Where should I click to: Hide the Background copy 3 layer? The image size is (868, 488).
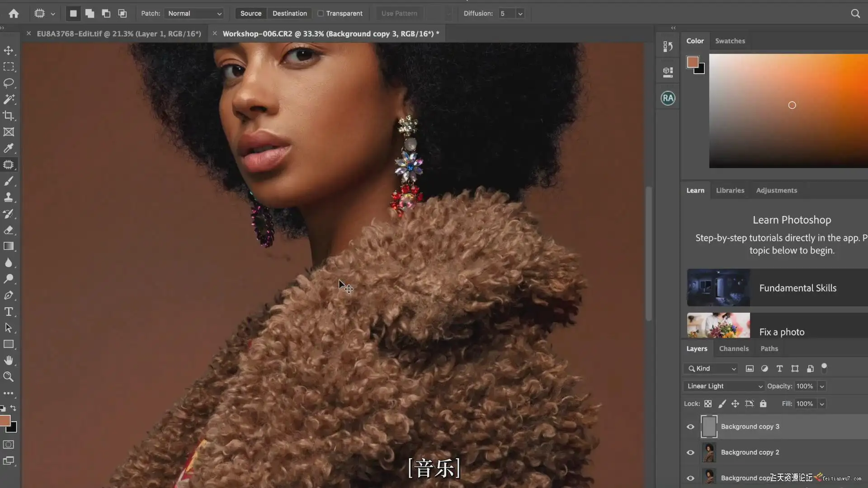(x=690, y=427)
